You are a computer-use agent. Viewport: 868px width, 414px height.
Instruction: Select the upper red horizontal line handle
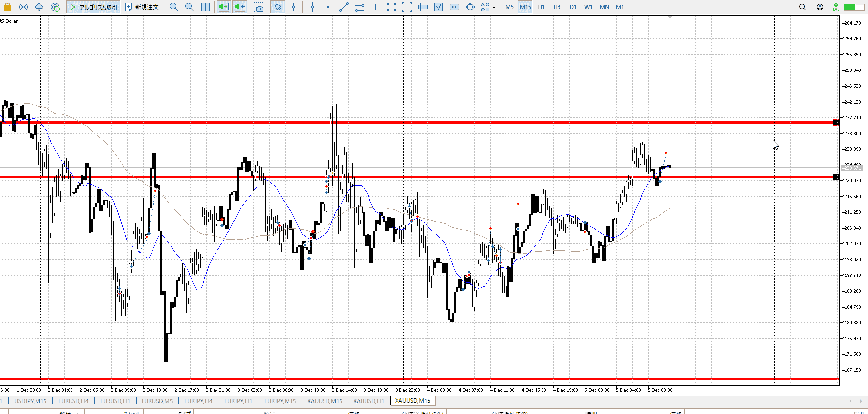pos(835,123)
